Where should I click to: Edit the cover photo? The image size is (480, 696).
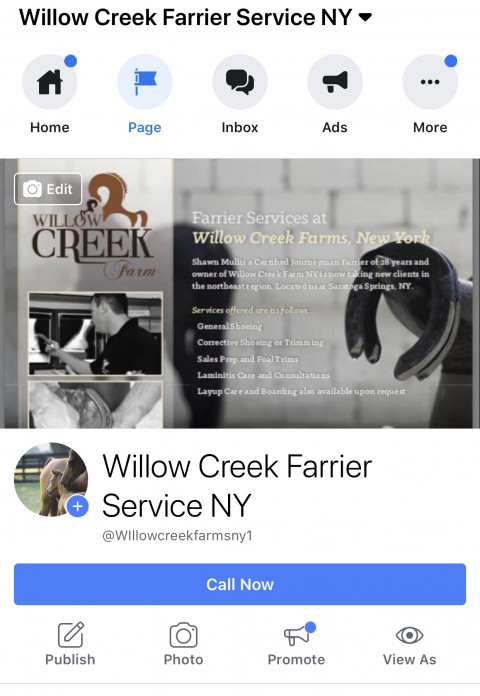(x=48, y=189)
